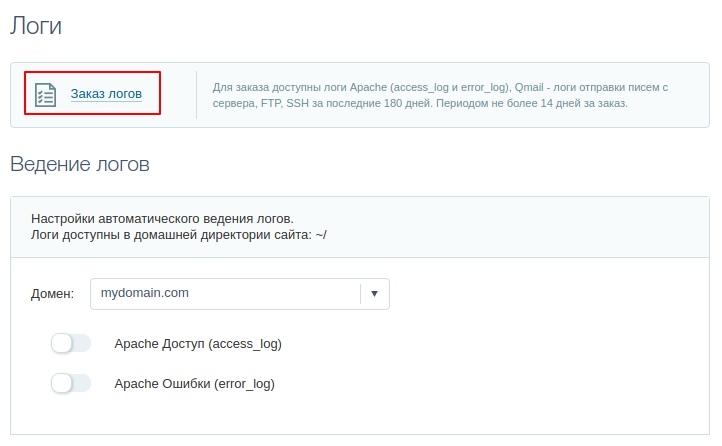Expand the domain list with the arrow
This screenshot has height=446, width=722.
click(x=374, y=294)
